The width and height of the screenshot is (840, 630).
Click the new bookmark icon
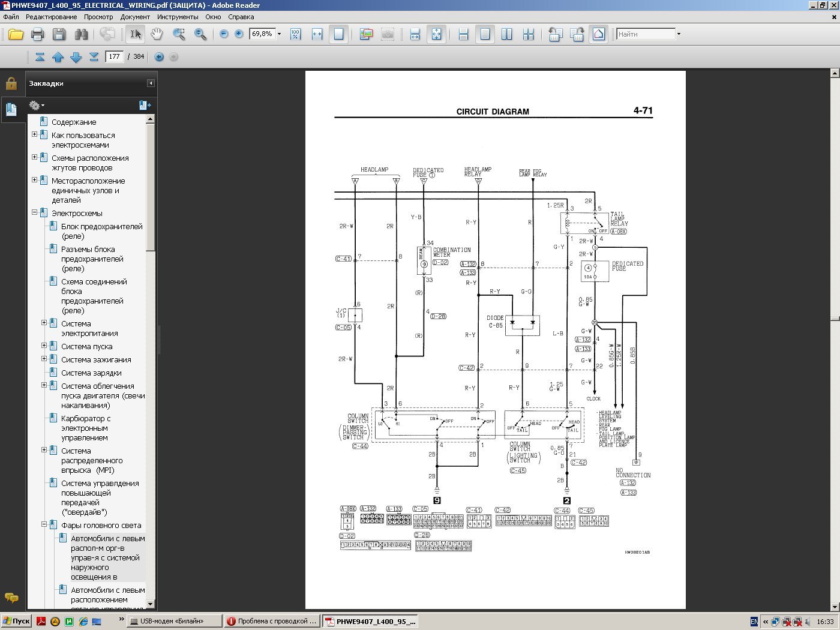pyautogui.click(x=145, y=106)
